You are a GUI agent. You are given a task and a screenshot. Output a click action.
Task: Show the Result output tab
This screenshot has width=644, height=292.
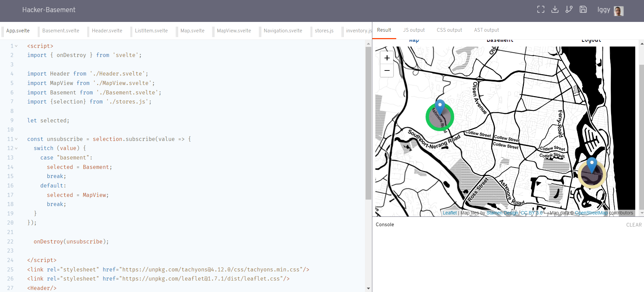384,30
